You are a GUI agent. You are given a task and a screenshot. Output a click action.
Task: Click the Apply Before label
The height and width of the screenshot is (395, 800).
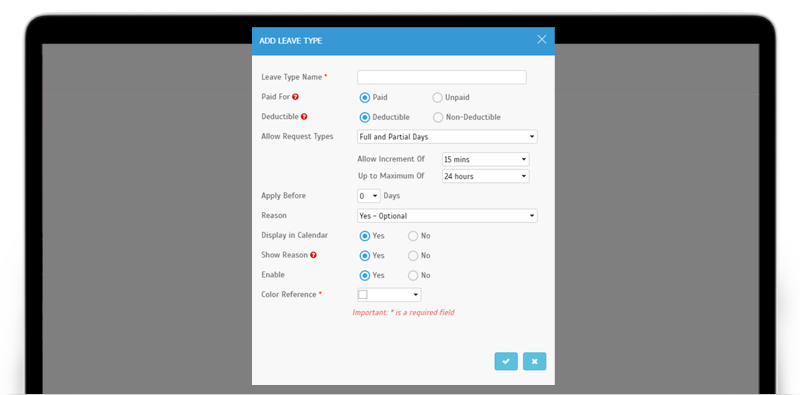[284, 195]
